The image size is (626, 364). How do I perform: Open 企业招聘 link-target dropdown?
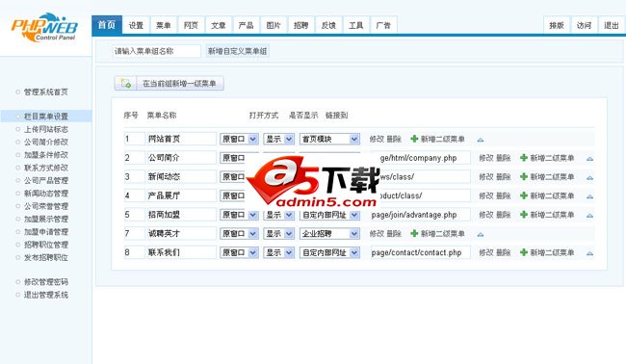pos(329,233)
